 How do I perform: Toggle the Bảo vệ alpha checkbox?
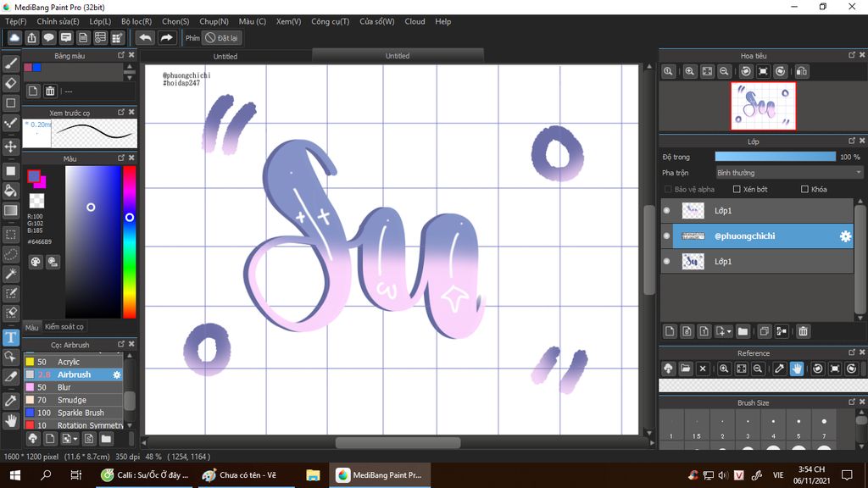(668, 189)
